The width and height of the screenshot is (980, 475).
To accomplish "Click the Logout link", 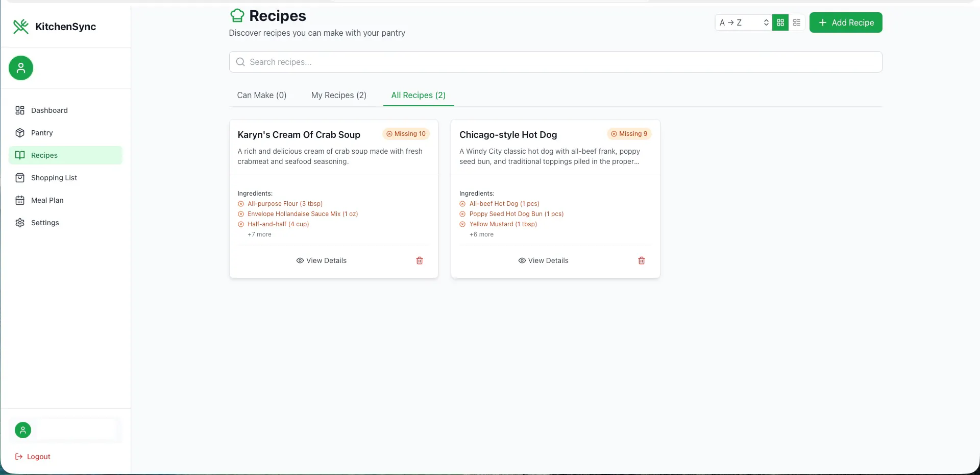I will (x=33, y=457).
